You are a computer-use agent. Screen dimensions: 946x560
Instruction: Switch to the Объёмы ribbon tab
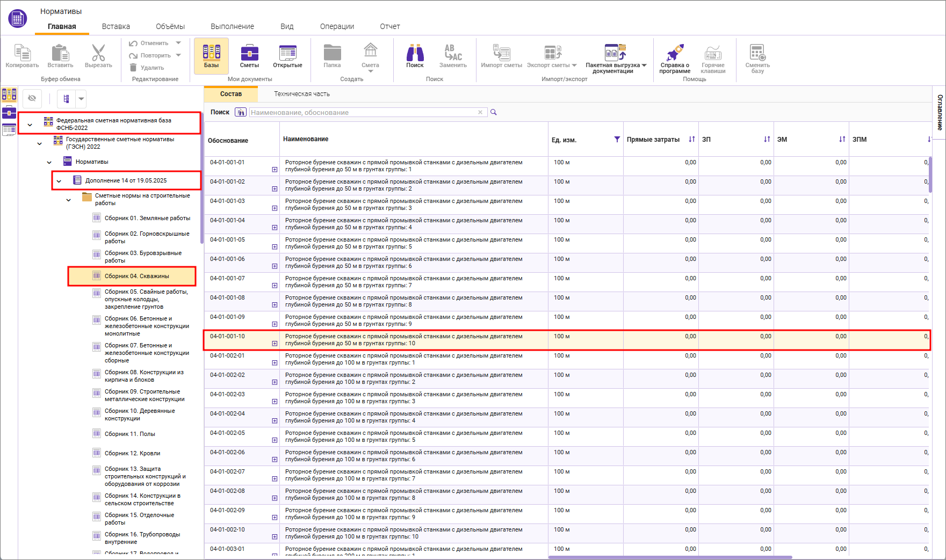(x=170, y=26)
